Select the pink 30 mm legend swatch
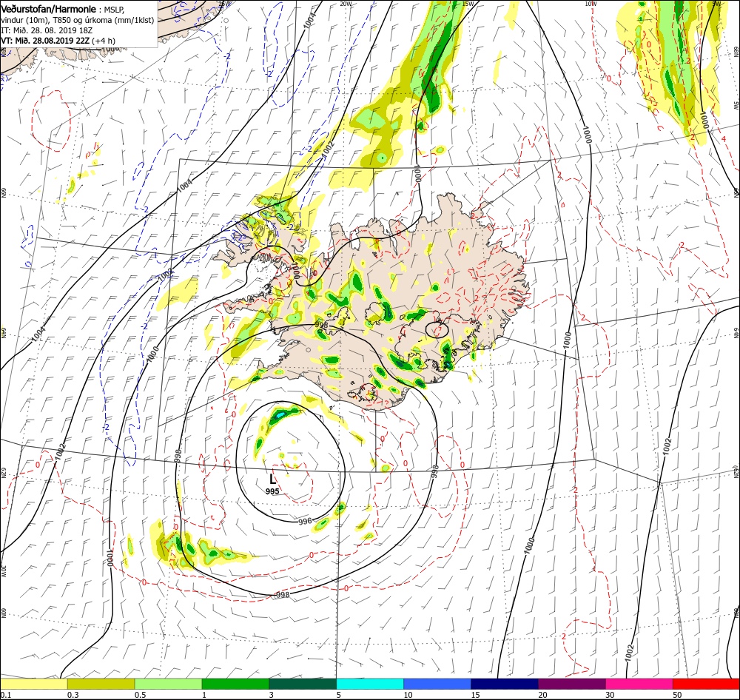This screenshot has width=740, height=700. click(639, 684)
